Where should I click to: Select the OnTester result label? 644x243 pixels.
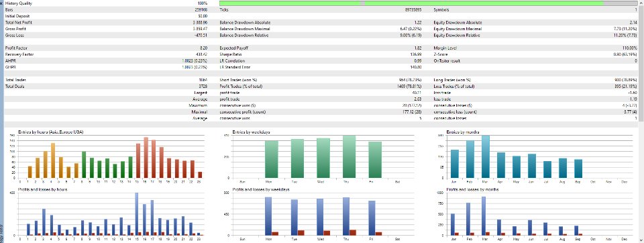pos(447,61)
